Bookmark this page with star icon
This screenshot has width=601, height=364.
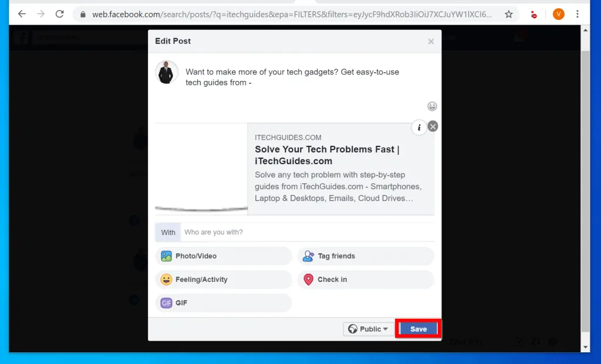coord(509,14)
